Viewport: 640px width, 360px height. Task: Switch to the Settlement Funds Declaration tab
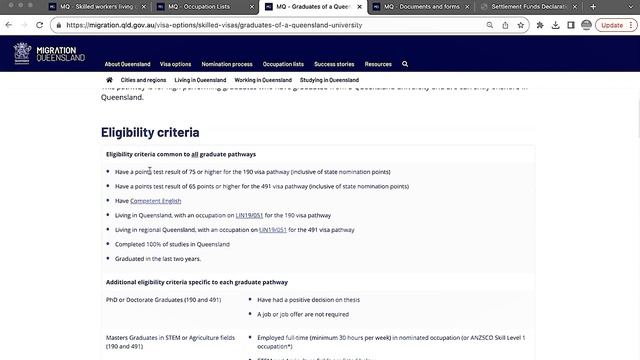[529, 7]
